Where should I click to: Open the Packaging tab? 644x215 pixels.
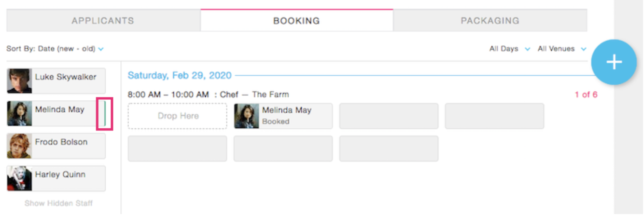pos(490,21)
